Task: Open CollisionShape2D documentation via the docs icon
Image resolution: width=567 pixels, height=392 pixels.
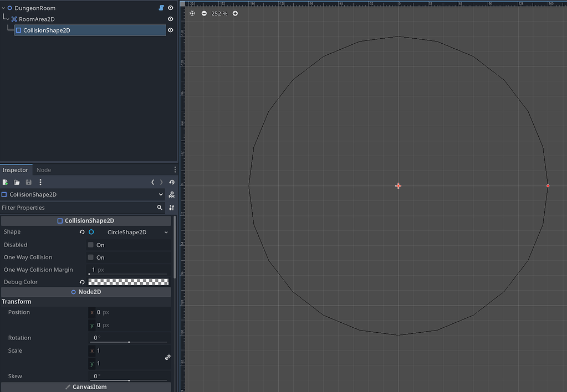Action: pos(171,194)
